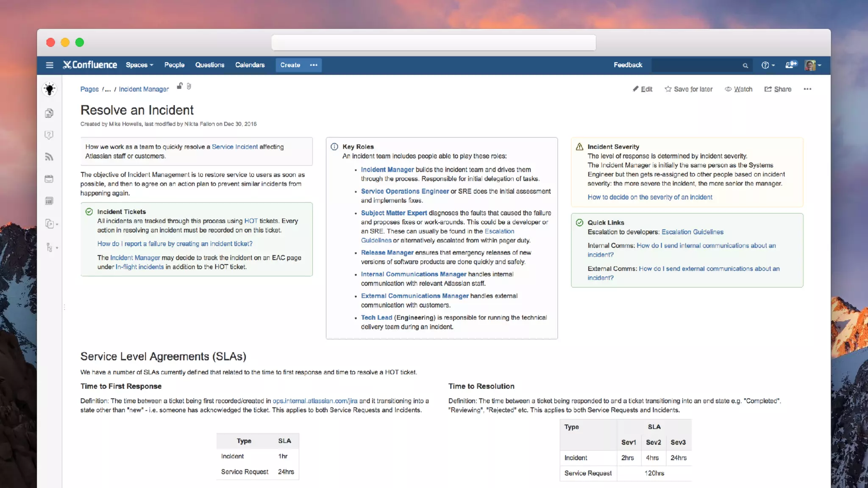Click the notifications icon in header
This screenshot has width=868, height=488.
pos(790,65)
